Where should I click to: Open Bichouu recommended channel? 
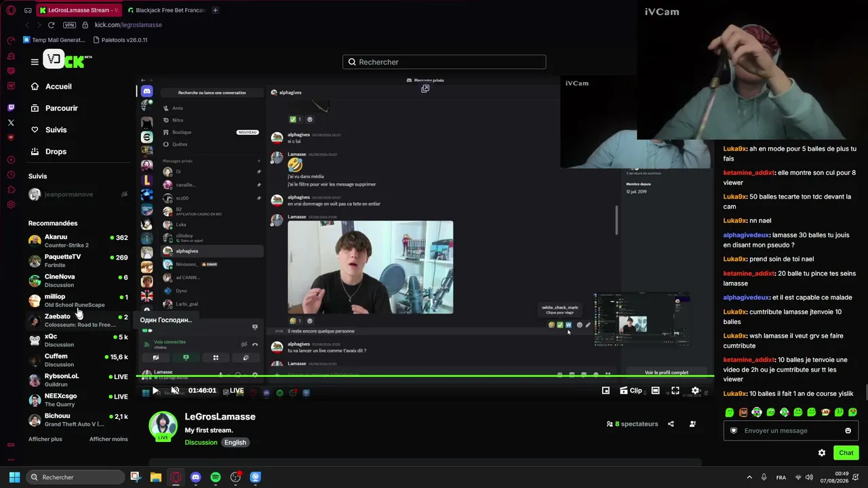pos(79,420)
